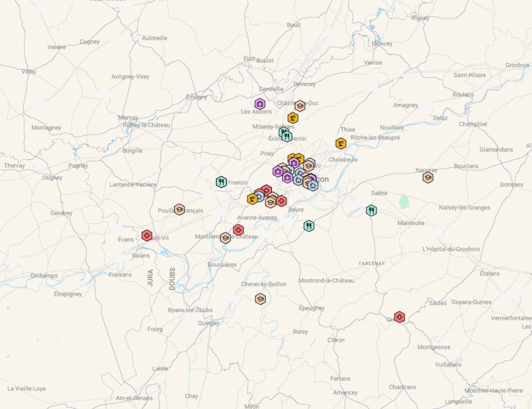This screenshot has width=532, height=409.
Task: Select the Novillars town label
Action: [x=392, y=128]
